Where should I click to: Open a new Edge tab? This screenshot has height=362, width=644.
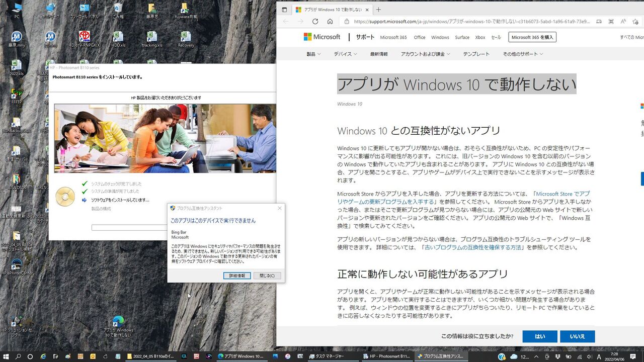click(378, 10)
